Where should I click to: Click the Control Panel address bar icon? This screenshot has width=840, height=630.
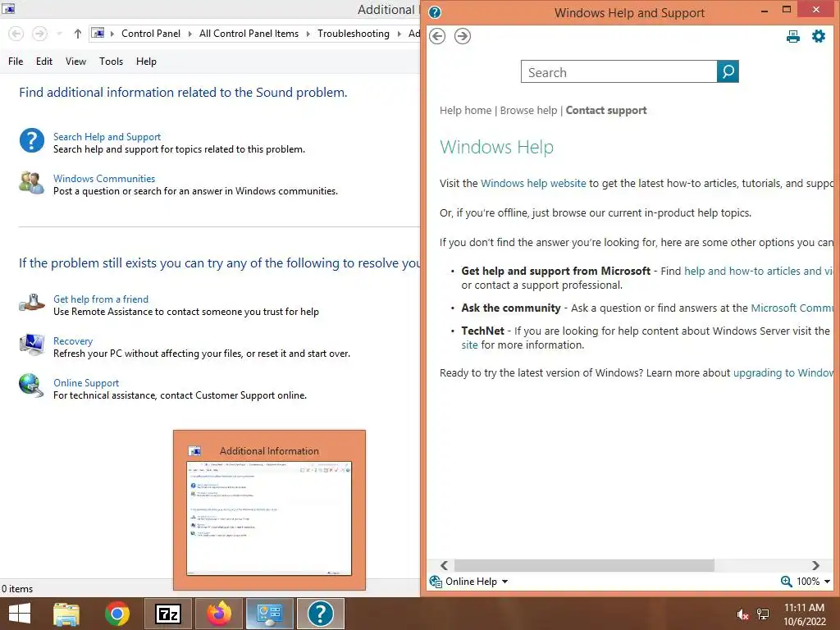[x=98, y=34]
